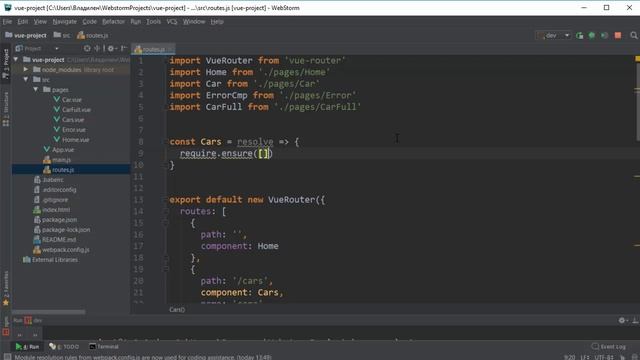The image size is (640, 360).
Task: Click the Run with coverage icon
Action: pyautogui.click(x=604, y=36)
